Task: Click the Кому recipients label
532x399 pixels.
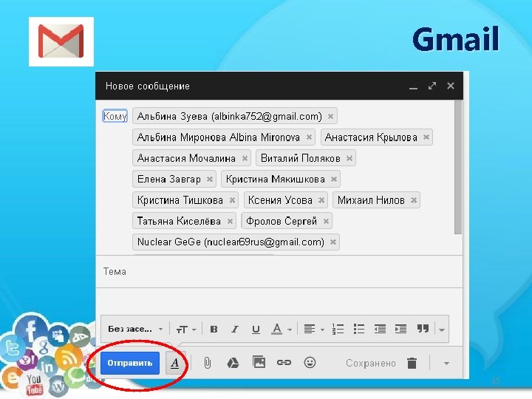Action: 115,116
